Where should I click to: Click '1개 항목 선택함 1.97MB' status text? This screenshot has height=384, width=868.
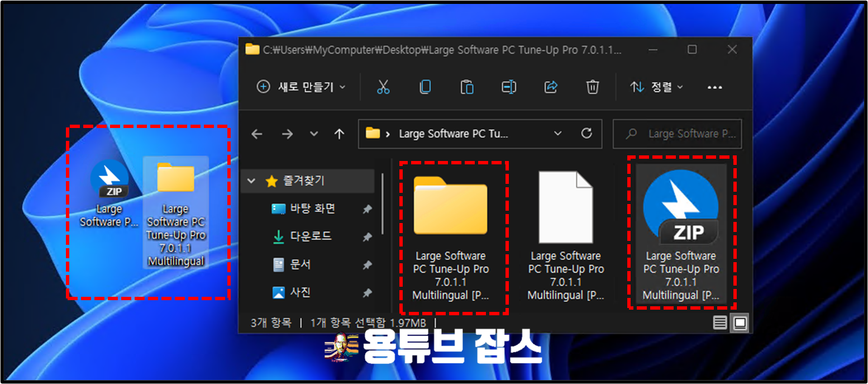(369, 323)
